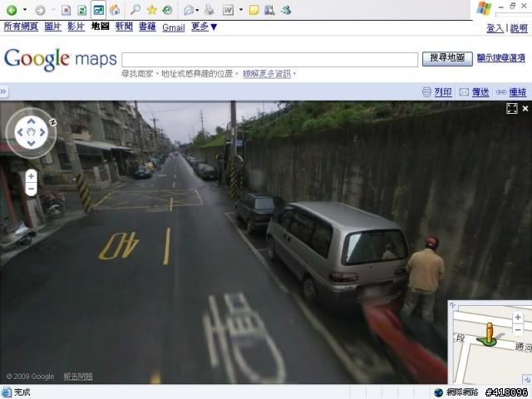Expand the side panel with » arrows
Screen dimensions: 532x399
click(3, 91)
